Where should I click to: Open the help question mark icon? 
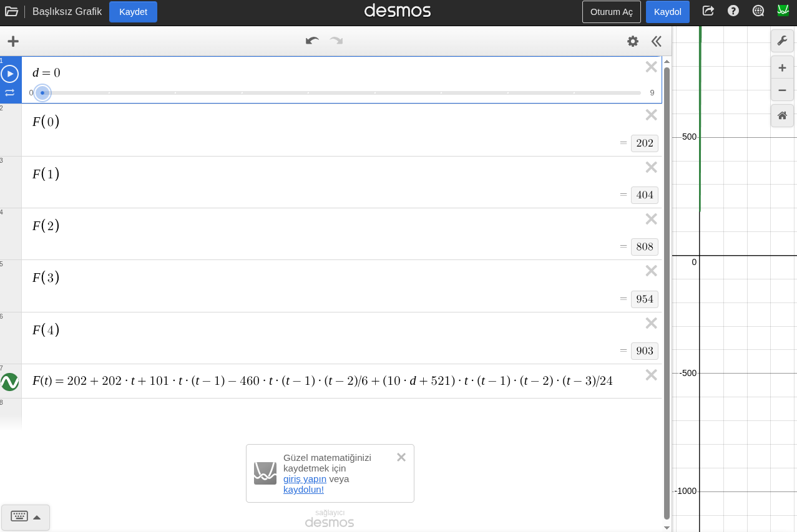[733, 11]
